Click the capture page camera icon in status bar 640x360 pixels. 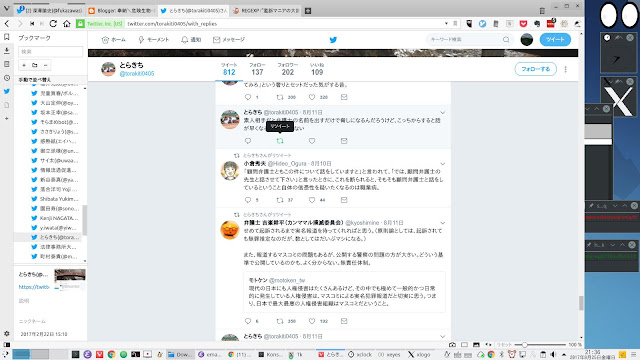pos(452,345)
